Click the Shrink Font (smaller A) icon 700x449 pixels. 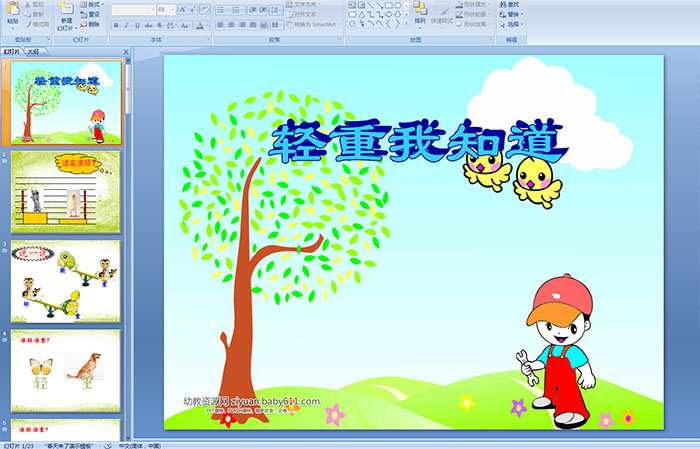(x=193, y=9)
